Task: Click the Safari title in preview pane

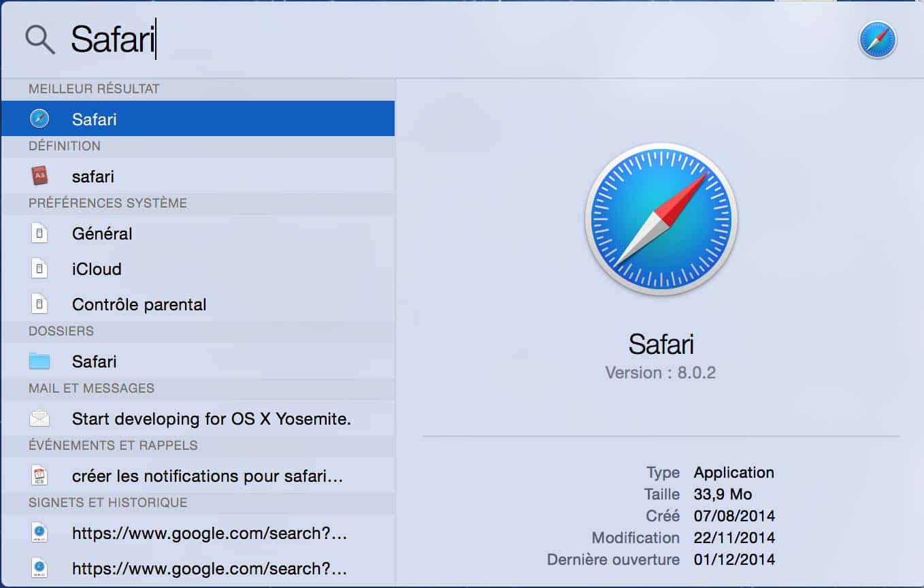Action: tap(661, 344)
